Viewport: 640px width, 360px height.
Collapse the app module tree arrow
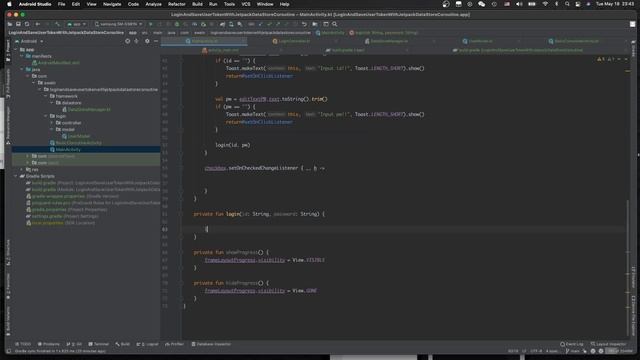tap(16, 49)
